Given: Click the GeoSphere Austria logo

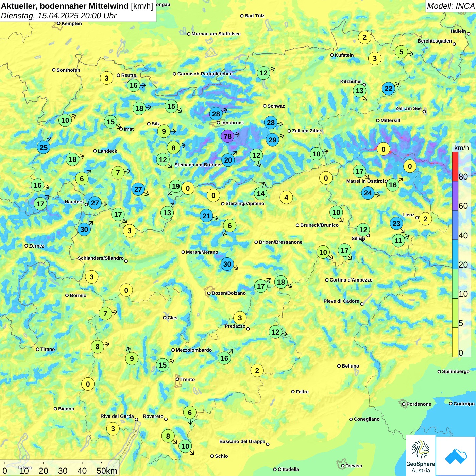Looking at the screenshot, I should click(421, 456).
